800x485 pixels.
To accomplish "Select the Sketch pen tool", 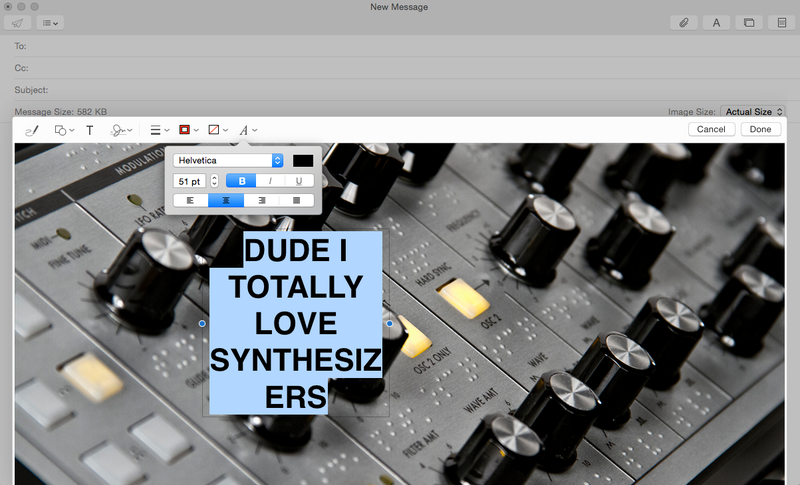I will pos(32,131).
